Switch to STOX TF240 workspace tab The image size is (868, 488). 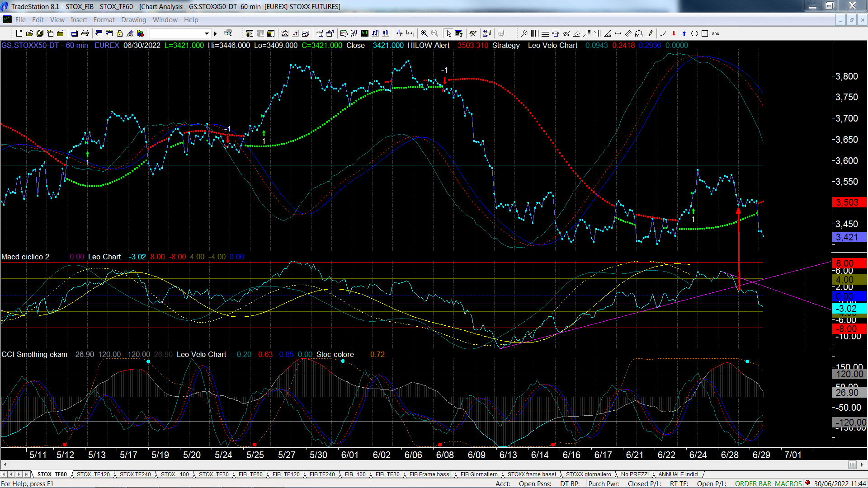coord(135,474)
